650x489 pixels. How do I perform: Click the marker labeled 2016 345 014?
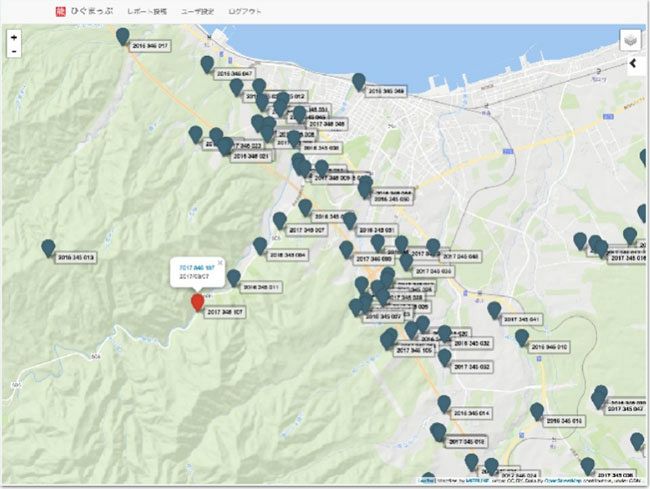[445, 404]
